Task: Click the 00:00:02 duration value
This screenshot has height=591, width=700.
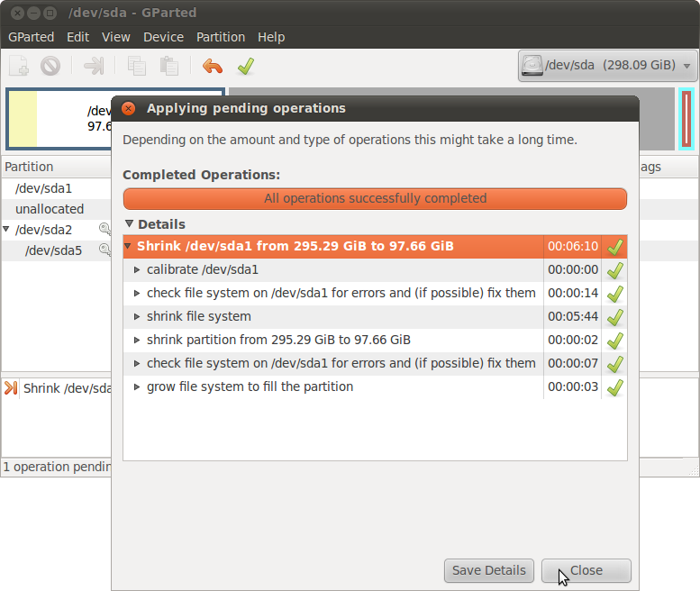Action: (573, 340)
